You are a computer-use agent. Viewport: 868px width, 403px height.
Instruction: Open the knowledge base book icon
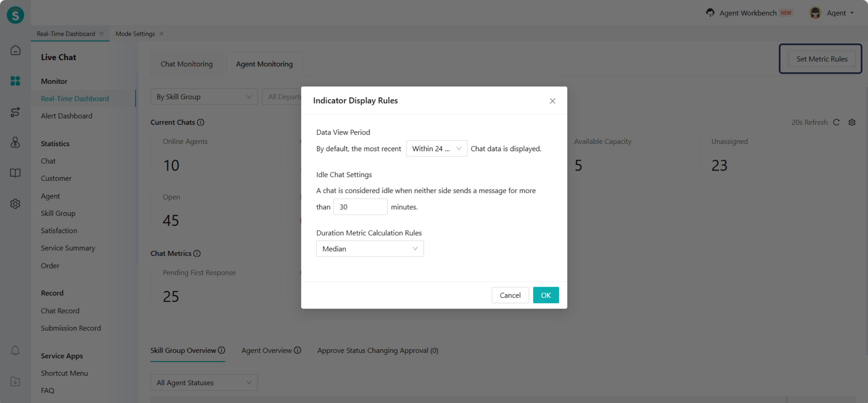[15, 173]
